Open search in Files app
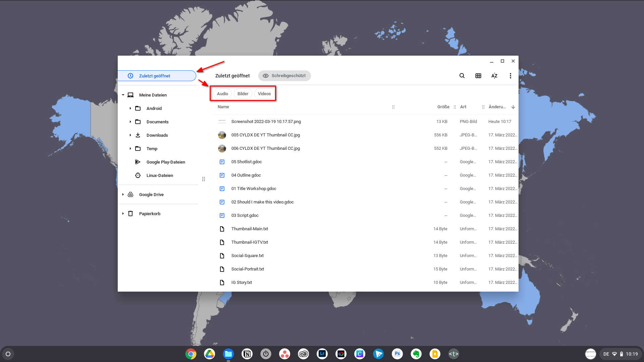This screenshot has height=362, width=644. (x=462, y=76)
